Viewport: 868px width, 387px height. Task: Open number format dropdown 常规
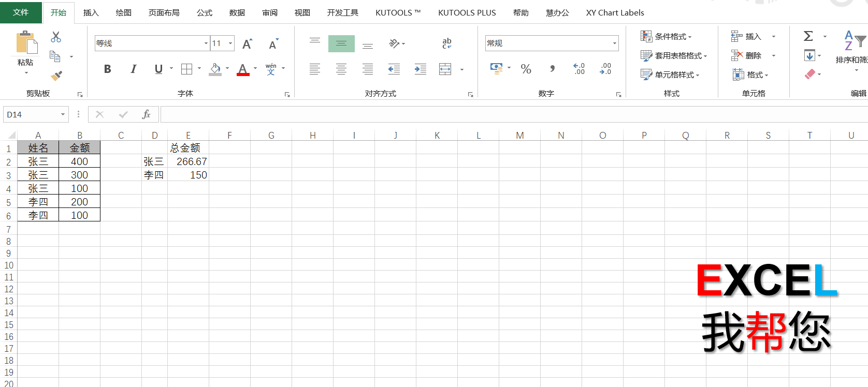coord(615,43)
